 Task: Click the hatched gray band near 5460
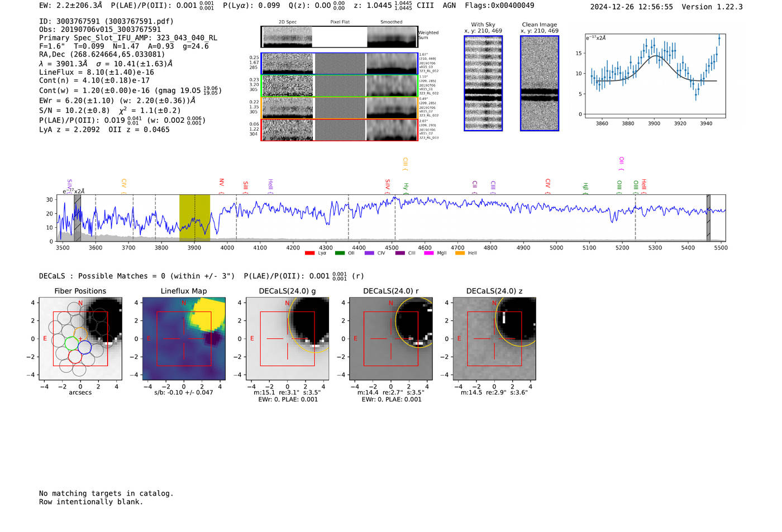[x=708, y=218]
